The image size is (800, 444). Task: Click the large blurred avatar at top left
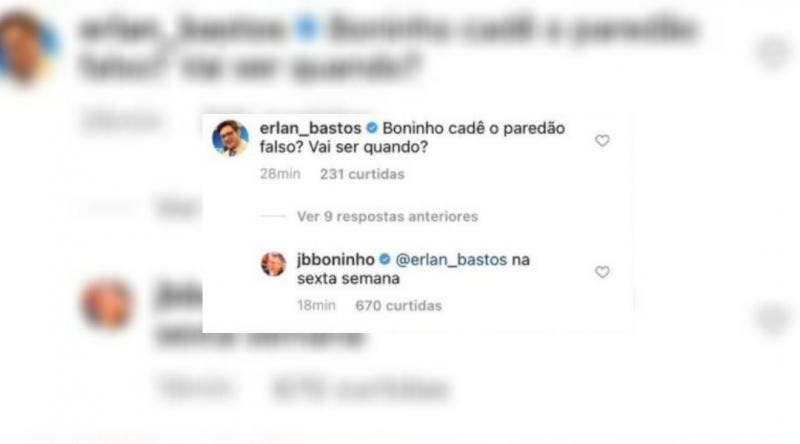[x=26, y=47]
